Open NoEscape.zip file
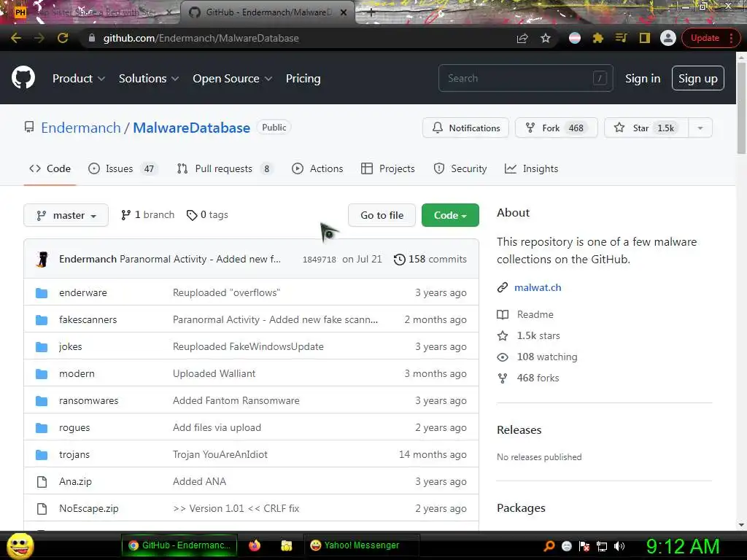747x560 pixels. (x=88, y=508)
